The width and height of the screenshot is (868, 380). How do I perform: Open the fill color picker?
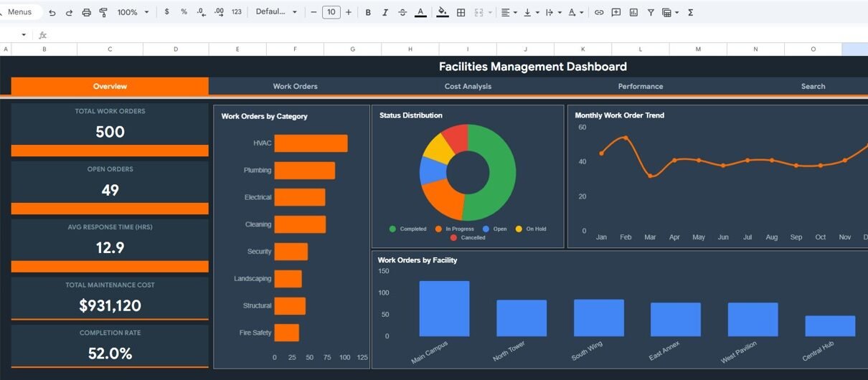pos(442,12)
